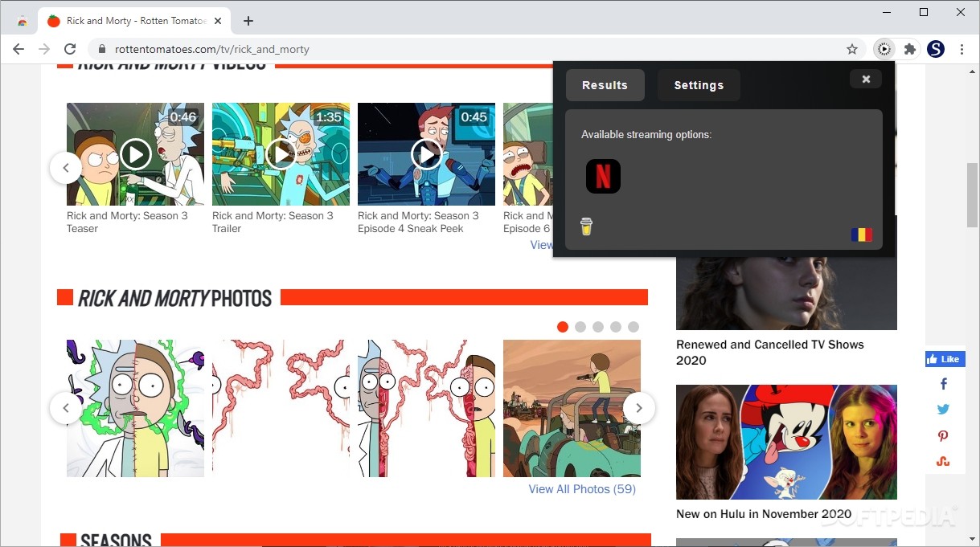Click the New on Hulu article image
The image size is (980, 547).
point(786,442)
